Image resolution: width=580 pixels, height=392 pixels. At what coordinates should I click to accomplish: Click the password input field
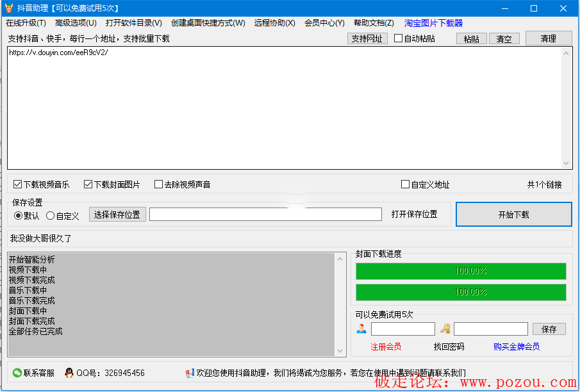click(x=491, y=329)
